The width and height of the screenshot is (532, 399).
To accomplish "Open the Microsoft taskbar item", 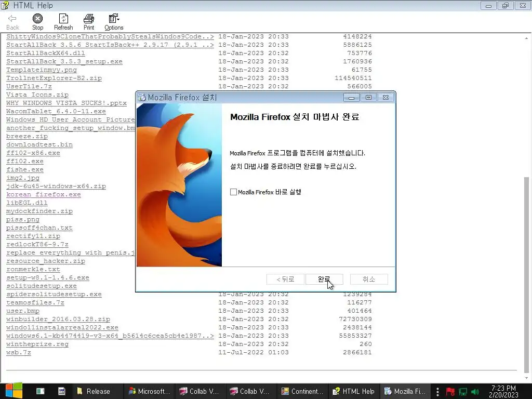I will (149, 391).
